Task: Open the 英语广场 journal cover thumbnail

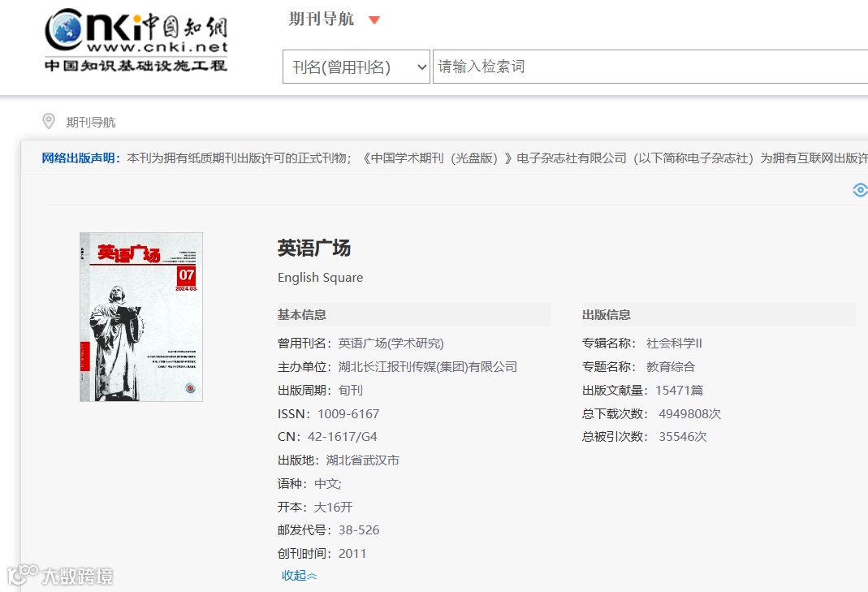Action: click(x=141, y=317)
